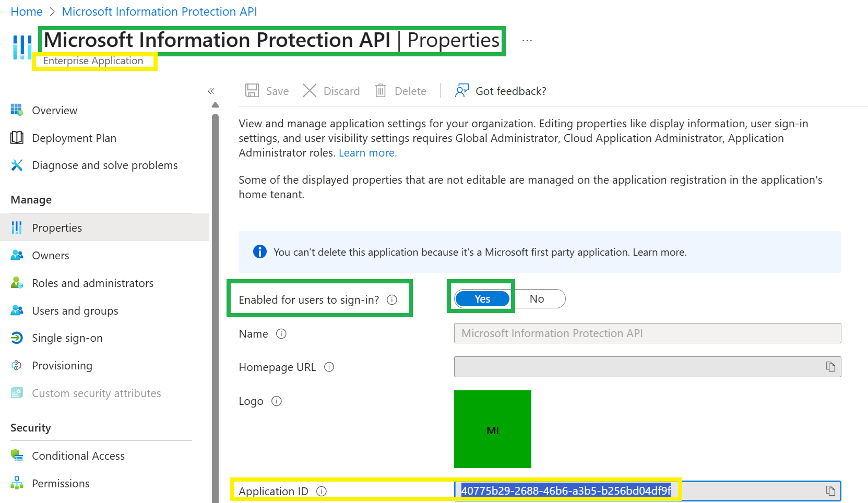Image resolution: width=868 pixels, height=503 pixels.
Task: Click the Discard X icon
Action: (x=310, y=91)
